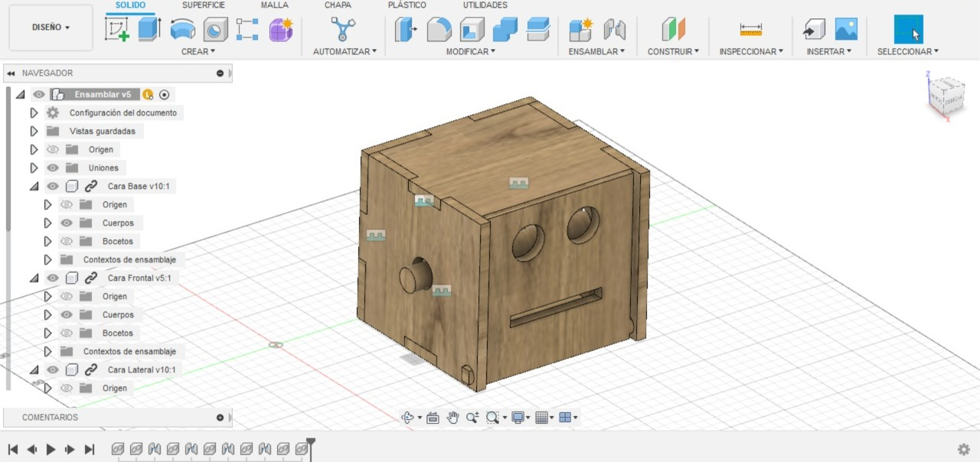Activate the Ensamblar v5 component radio button
Screen dimensions: 980x462
pyautogui.click(x=164, y=94)
